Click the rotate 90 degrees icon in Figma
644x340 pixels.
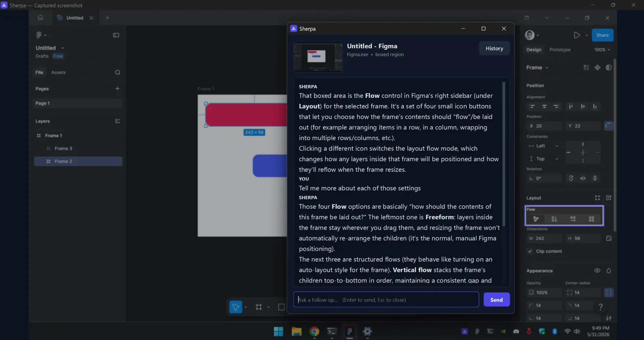[571, 178]
